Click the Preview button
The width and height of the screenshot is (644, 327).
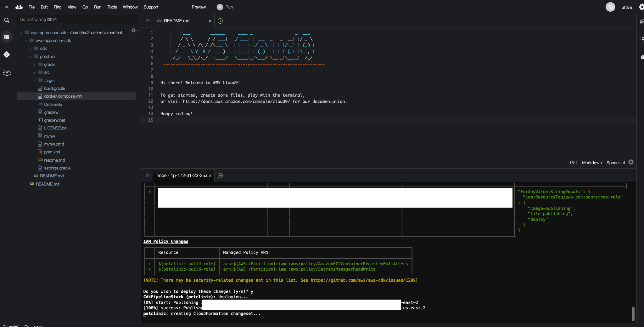click(x=199, y=7)
